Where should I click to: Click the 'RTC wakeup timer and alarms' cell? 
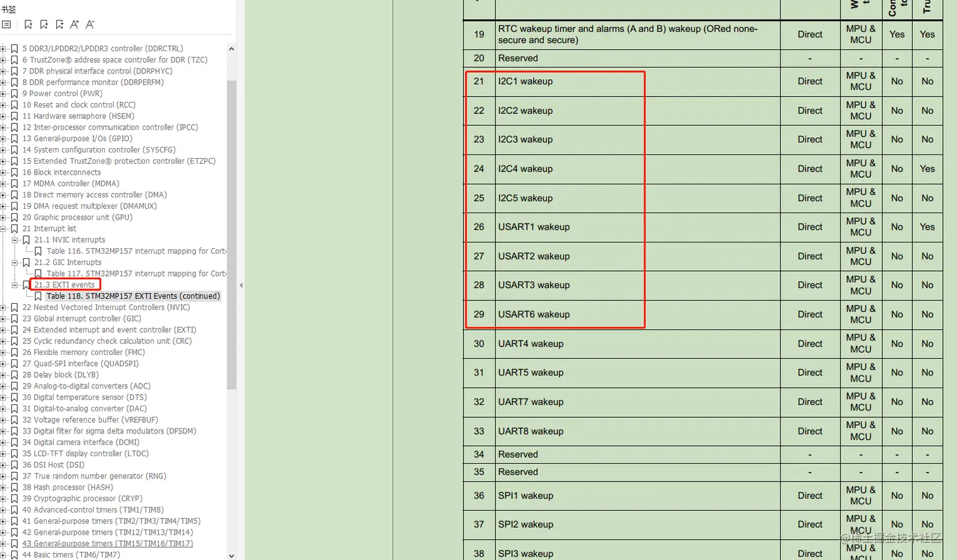pyautogui.click(x=637, y=34)
